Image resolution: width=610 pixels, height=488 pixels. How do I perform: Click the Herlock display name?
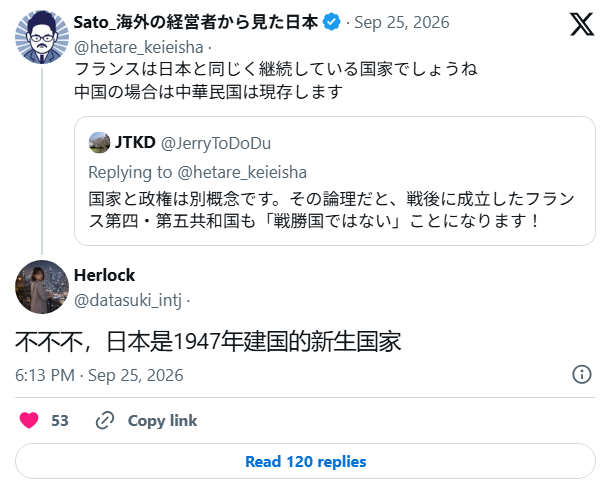[x=104, y=275]
